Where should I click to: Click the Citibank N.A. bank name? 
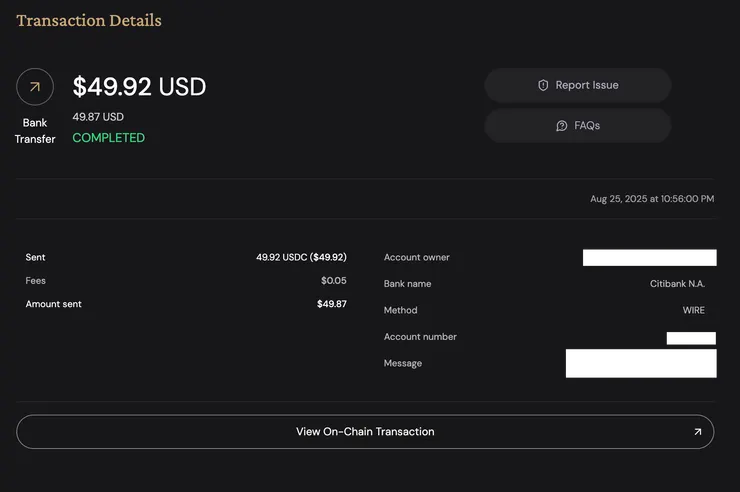click(677, 284)
